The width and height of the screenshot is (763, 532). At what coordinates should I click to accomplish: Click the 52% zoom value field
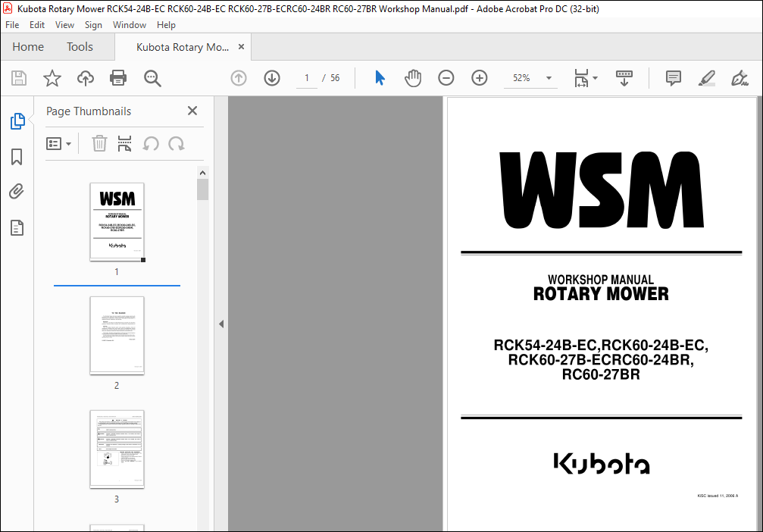coord(521,78)
